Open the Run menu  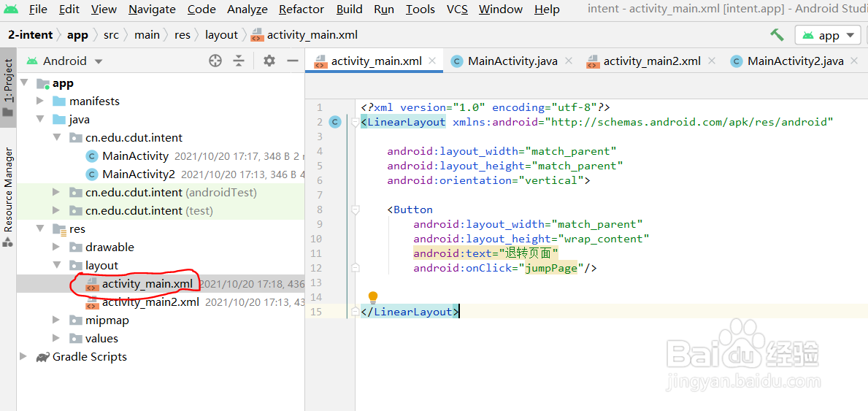[384, 9]
